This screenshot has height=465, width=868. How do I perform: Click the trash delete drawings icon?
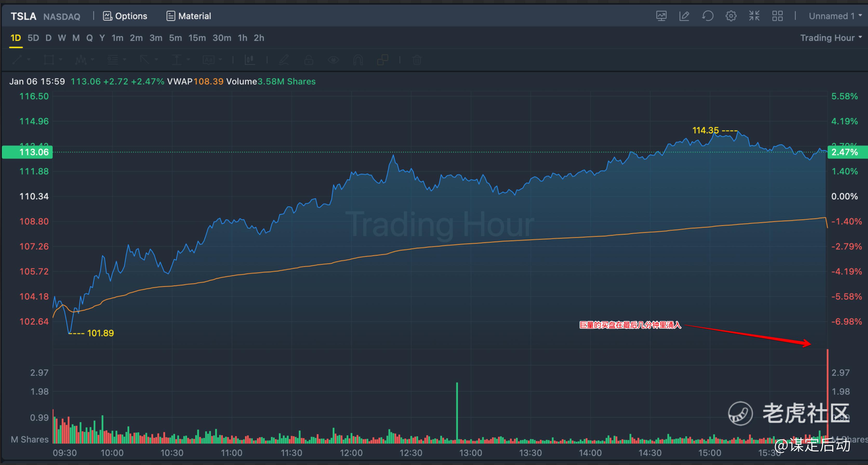pos(417,60)
